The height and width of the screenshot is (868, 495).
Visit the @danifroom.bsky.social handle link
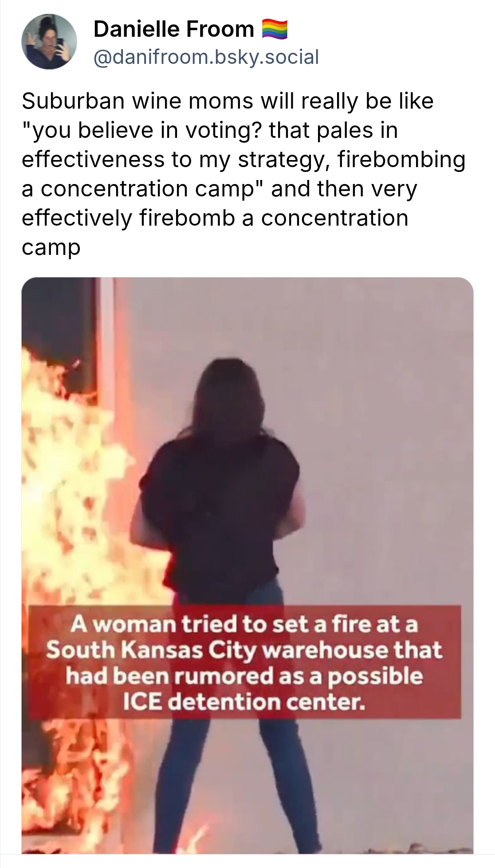206,57
